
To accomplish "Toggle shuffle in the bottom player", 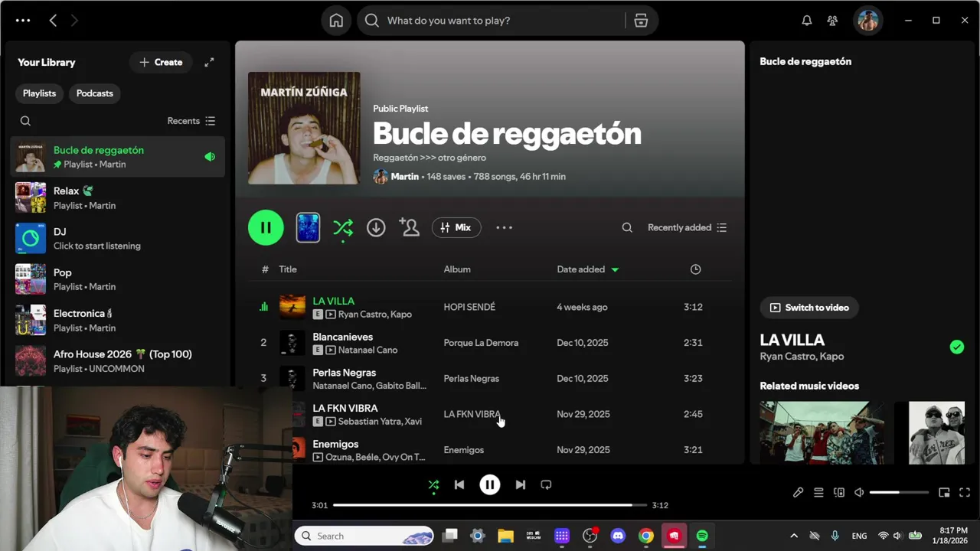I will click(433, 484).
